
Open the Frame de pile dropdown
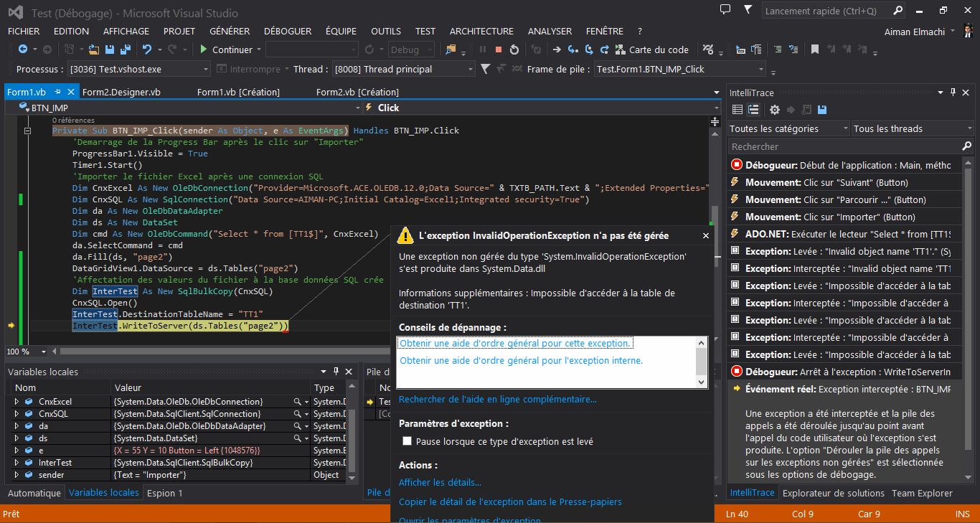[761, 69]
